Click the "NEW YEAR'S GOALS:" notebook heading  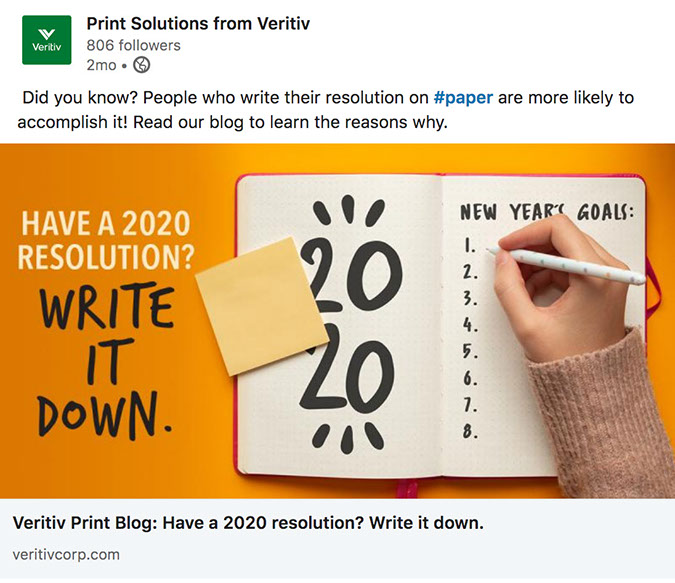(x=548, y=212)
